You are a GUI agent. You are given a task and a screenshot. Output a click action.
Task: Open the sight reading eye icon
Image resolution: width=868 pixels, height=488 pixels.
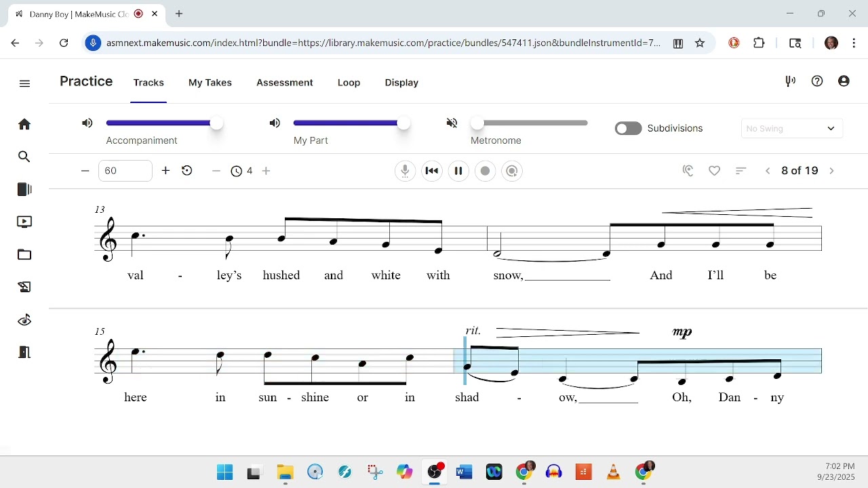point(24,319)
